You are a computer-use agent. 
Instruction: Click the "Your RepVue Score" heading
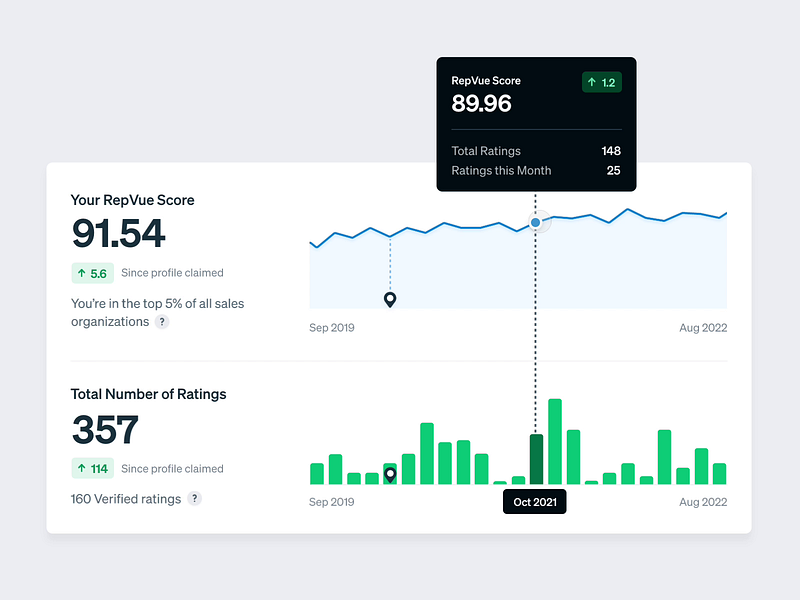[132, 200]
